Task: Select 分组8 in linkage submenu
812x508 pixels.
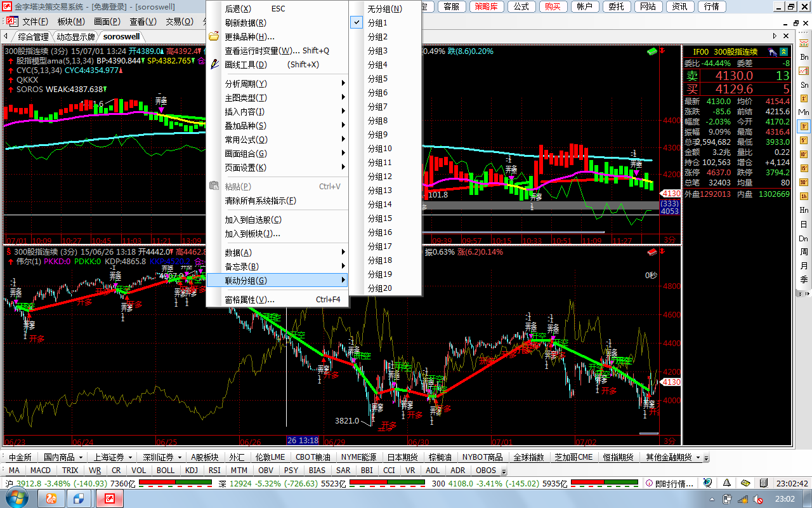Action: pyautogui.click(x=385, y=121)
